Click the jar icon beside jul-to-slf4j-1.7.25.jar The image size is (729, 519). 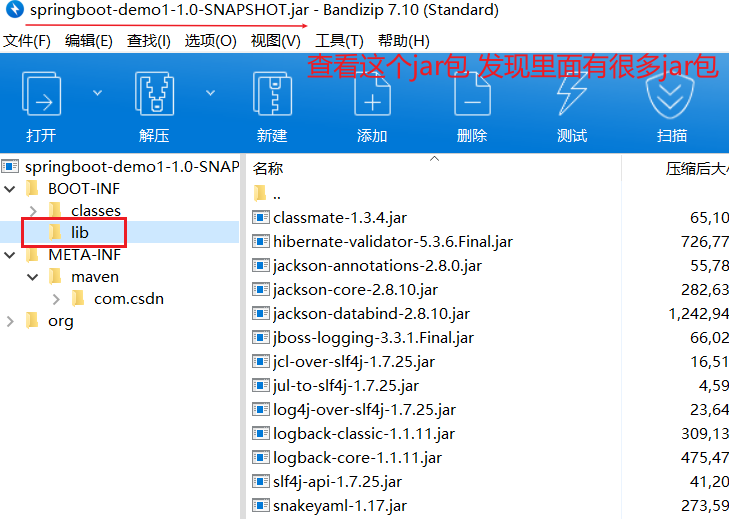[260, 385]
